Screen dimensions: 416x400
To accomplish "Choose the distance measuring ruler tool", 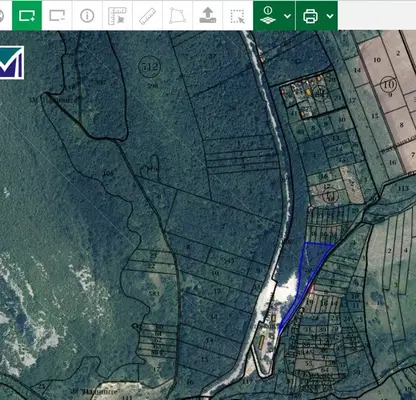I will [147, 15].
